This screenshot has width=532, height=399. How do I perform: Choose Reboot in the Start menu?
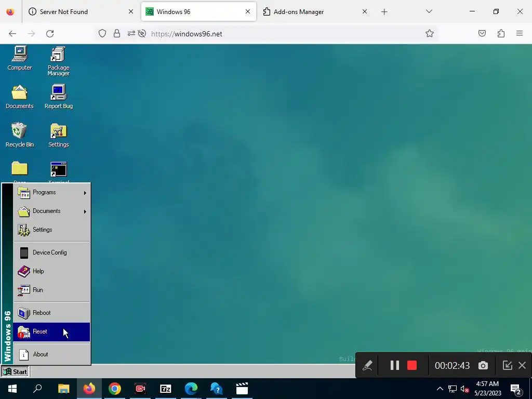coord(51,312)
